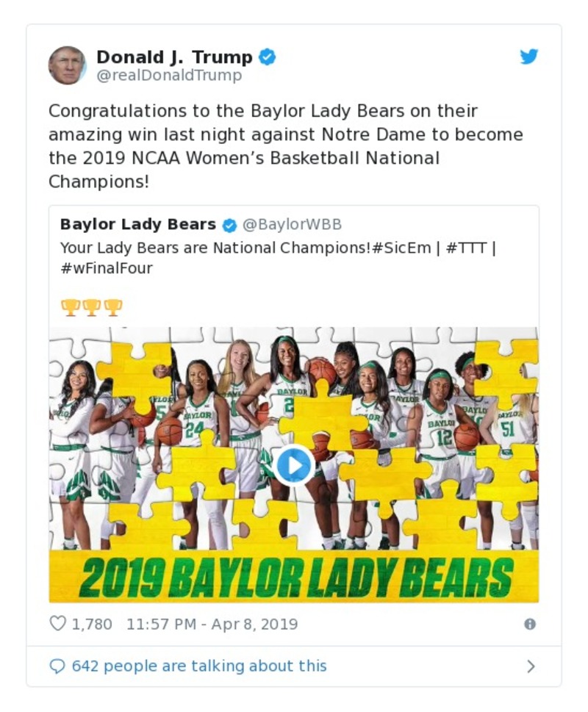The width and height of the screenshot is (588, 712).
Task: Click the trophy emojis in the quoted tweet
Action: pyautogui.click(x=92, y=307)
